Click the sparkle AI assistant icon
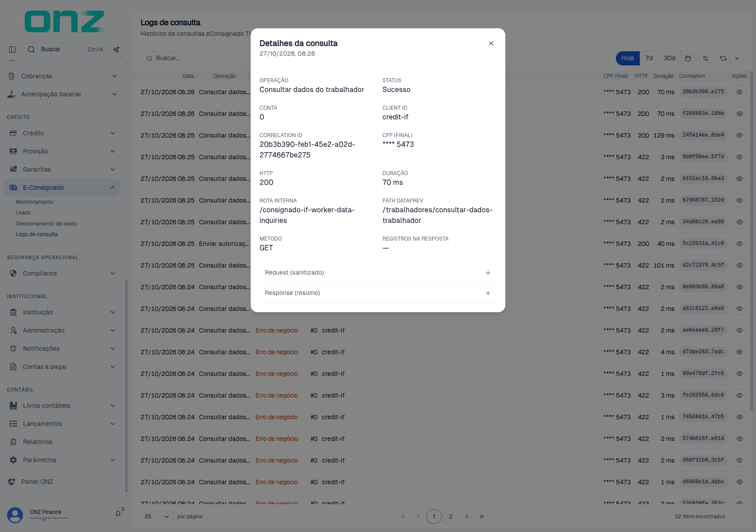Image resolution: width=756 pixels, height=532 pixels. pyautogui.click(x=116, y=50)
